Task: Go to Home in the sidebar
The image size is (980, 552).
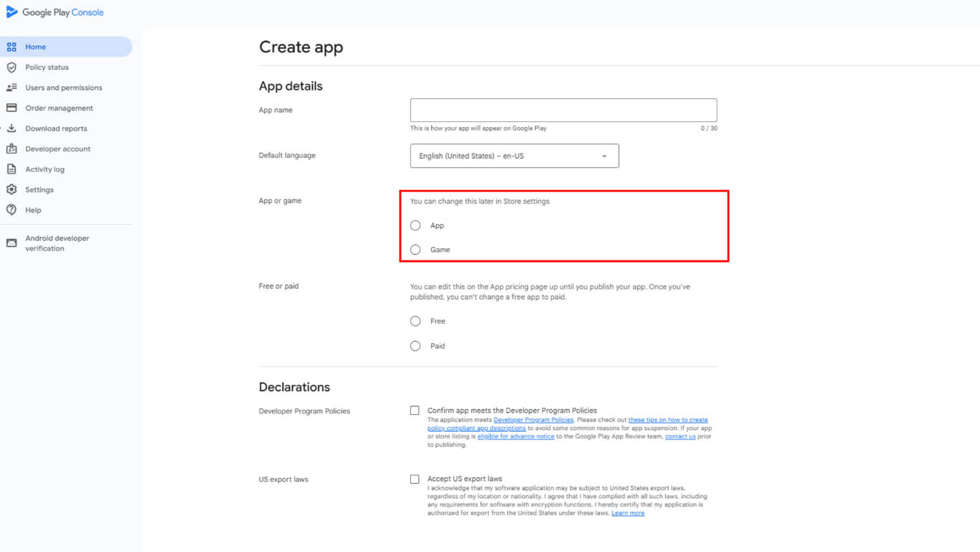Action: (x=36, y=47)
